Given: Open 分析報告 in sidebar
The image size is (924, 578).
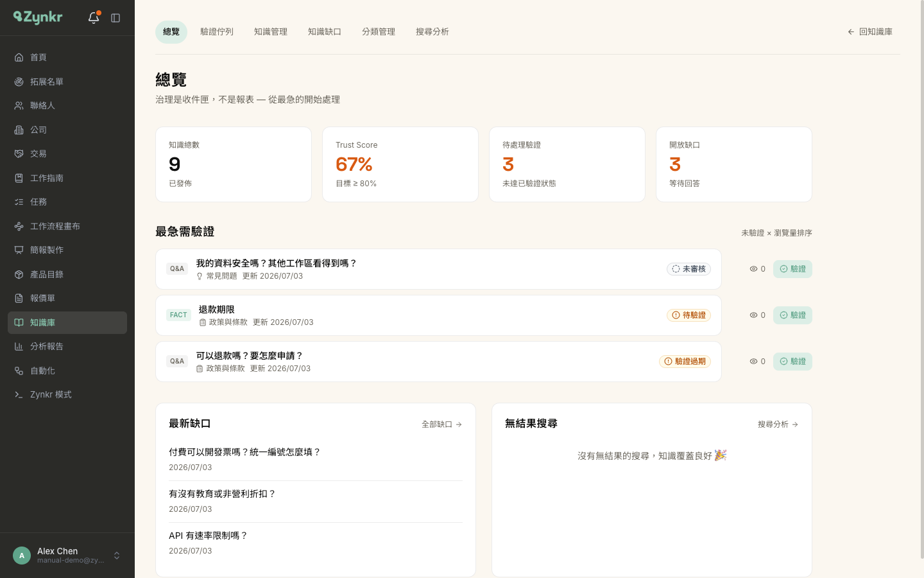Looking at the screenshot, I should pos(67,346).
